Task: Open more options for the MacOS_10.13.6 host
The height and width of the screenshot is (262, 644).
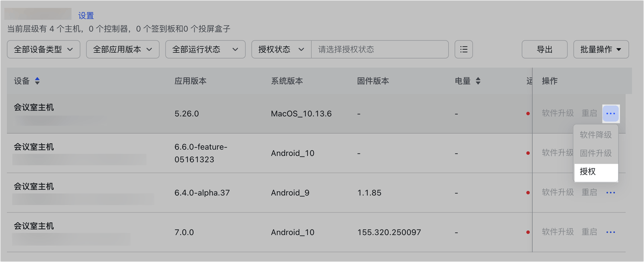Action: click(x=611, y=114)
